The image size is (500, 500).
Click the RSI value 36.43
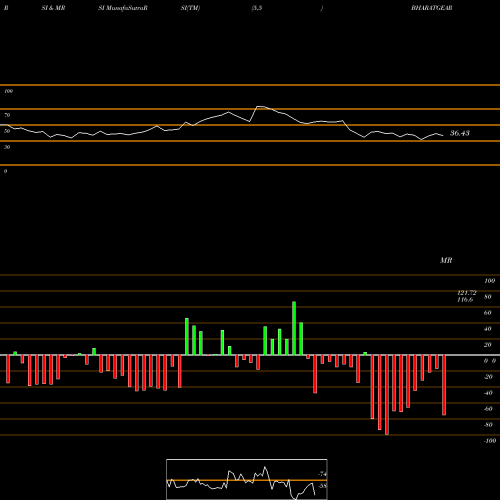460,133
